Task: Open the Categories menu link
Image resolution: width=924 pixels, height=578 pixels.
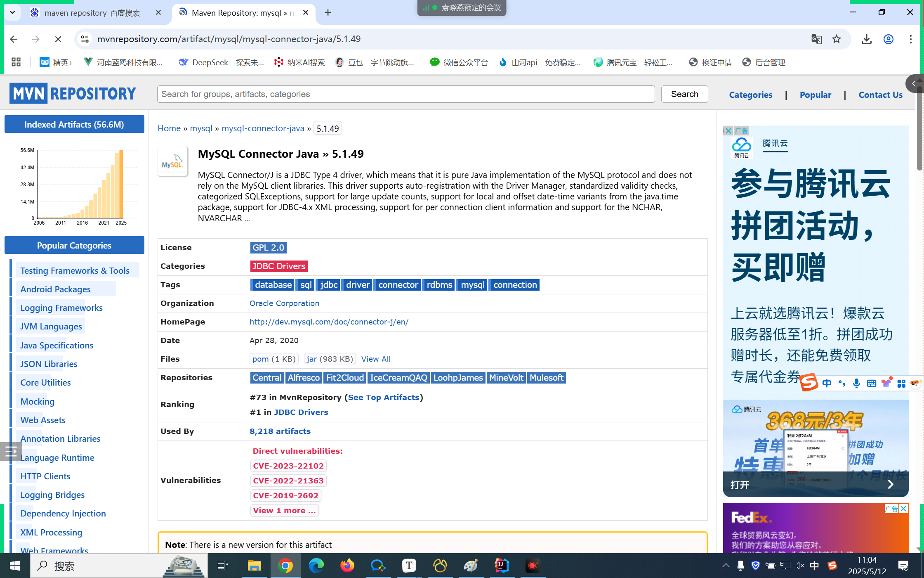Action: pos(750,95)
